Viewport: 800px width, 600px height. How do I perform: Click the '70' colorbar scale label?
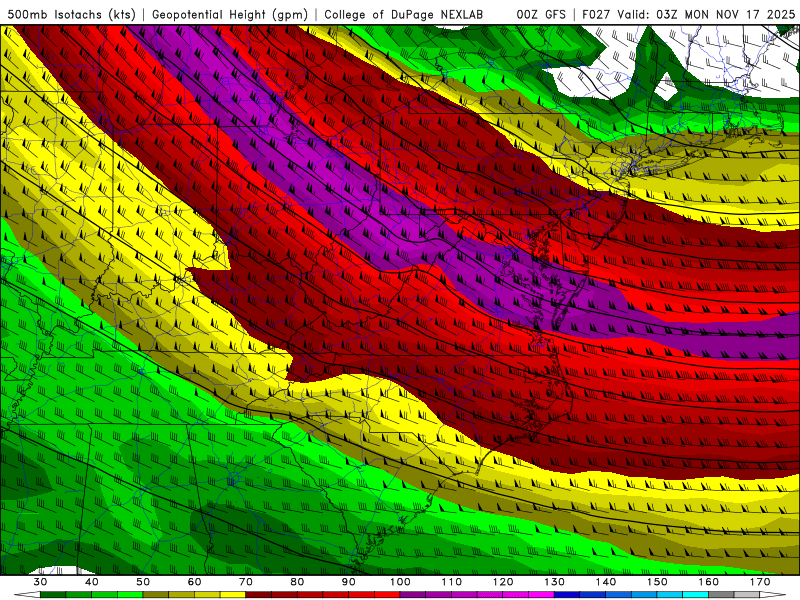(x=246, y=582)
